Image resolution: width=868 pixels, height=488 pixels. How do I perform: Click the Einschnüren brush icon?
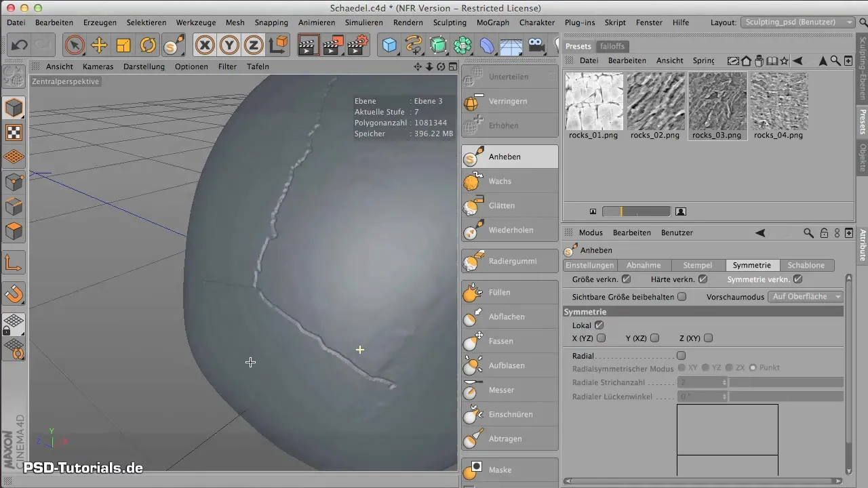coord(473,414)
